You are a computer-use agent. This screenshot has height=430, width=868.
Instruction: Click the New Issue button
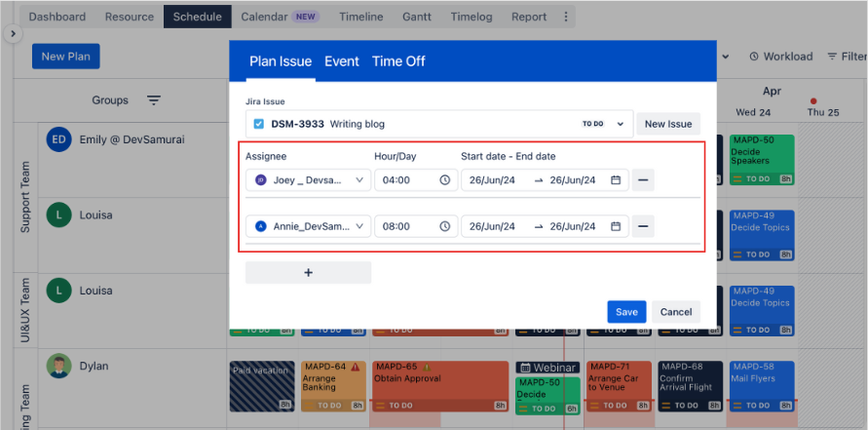pyautogui.click(x=668, y=124)
